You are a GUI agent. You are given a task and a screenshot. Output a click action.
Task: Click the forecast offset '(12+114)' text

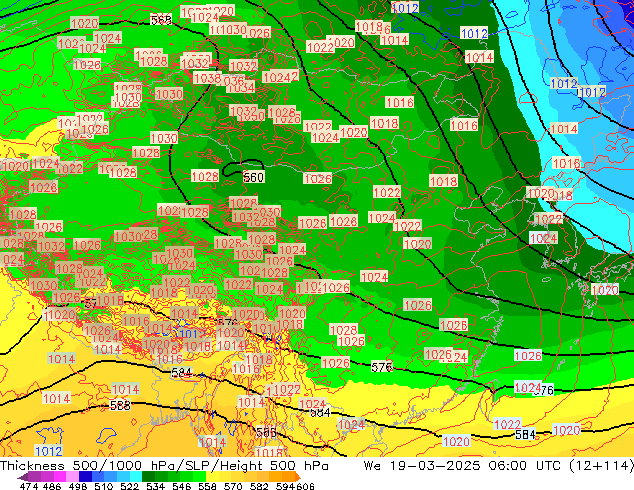tap(601, 465)
